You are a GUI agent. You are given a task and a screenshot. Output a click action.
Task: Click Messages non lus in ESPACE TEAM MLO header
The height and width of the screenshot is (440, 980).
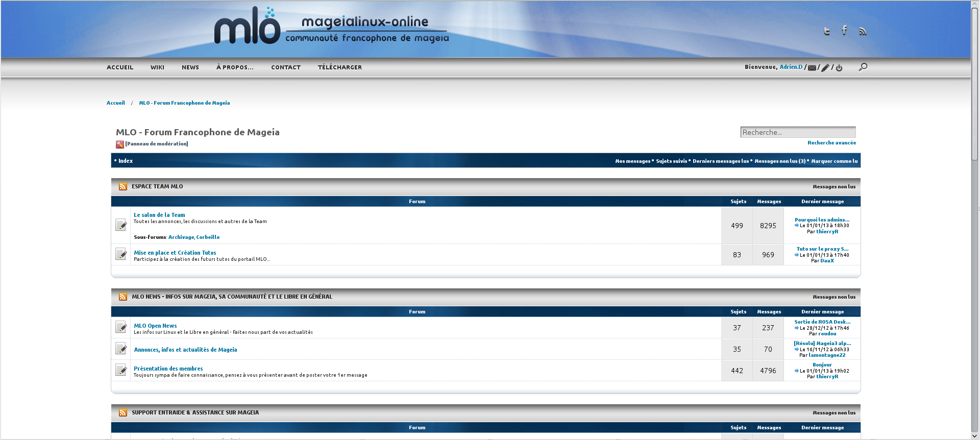tap(834, 187)
